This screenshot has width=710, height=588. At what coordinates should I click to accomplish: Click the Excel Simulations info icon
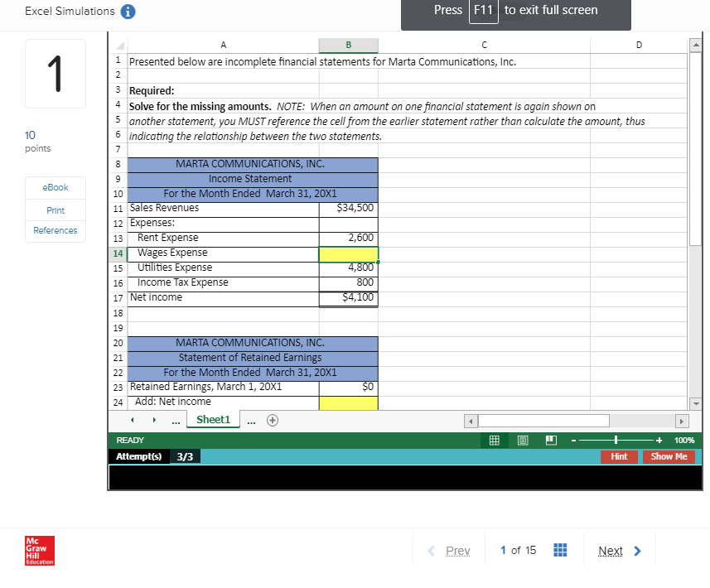pos(128,12)
